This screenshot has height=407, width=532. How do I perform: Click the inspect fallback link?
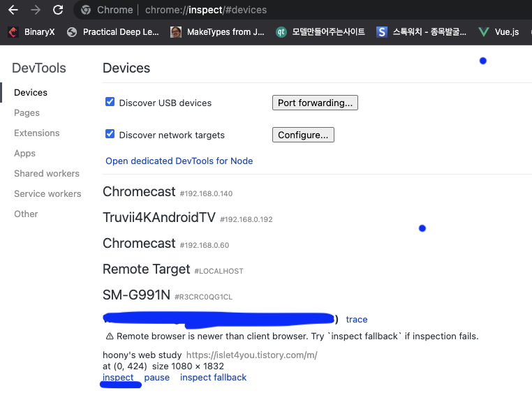pos(213,378)
